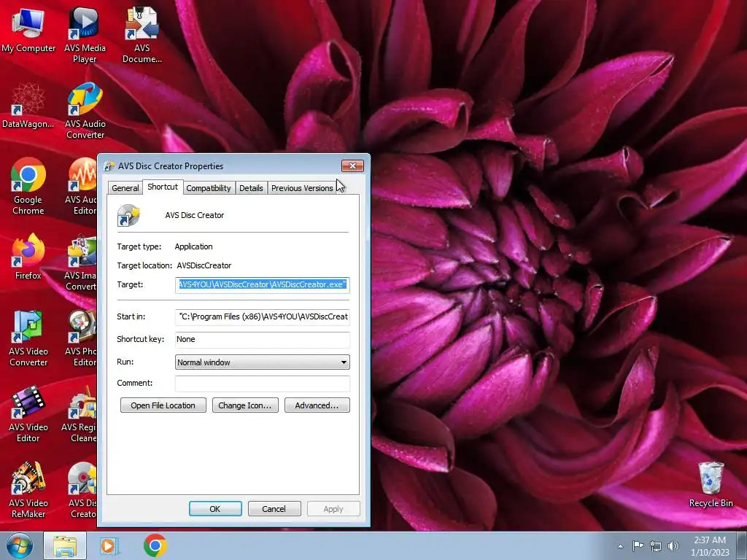Click Change Icon button
The width and height of the screenshot is (747, 560).
click(x=245, y=405)
